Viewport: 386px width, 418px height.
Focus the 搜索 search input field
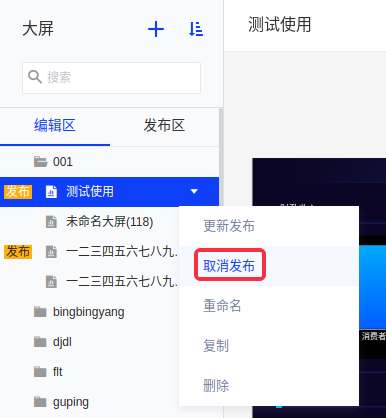111,78
